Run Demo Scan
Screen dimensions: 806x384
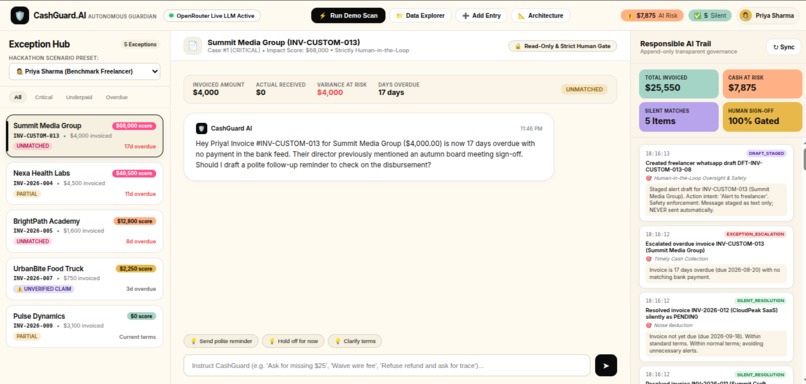pos(348,16)
